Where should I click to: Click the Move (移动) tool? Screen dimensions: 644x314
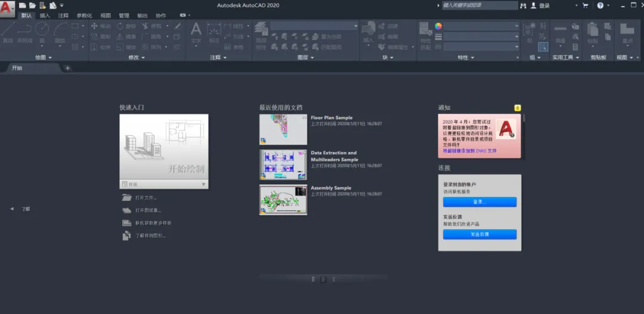101,26
